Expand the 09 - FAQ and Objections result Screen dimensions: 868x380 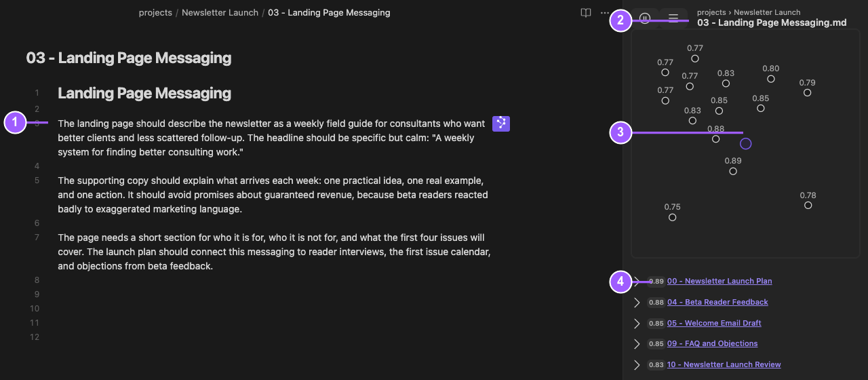coord(637,344)
